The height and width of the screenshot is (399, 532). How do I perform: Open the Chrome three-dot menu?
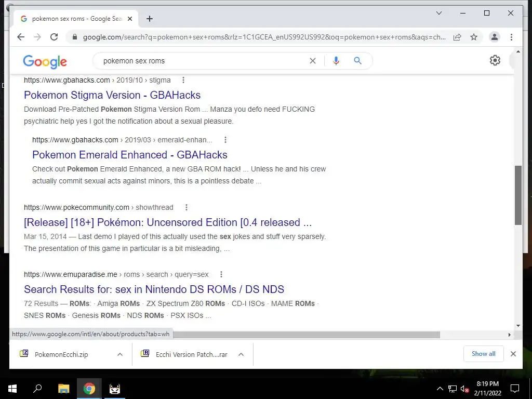pyautogui.click(x=511, y=37)
